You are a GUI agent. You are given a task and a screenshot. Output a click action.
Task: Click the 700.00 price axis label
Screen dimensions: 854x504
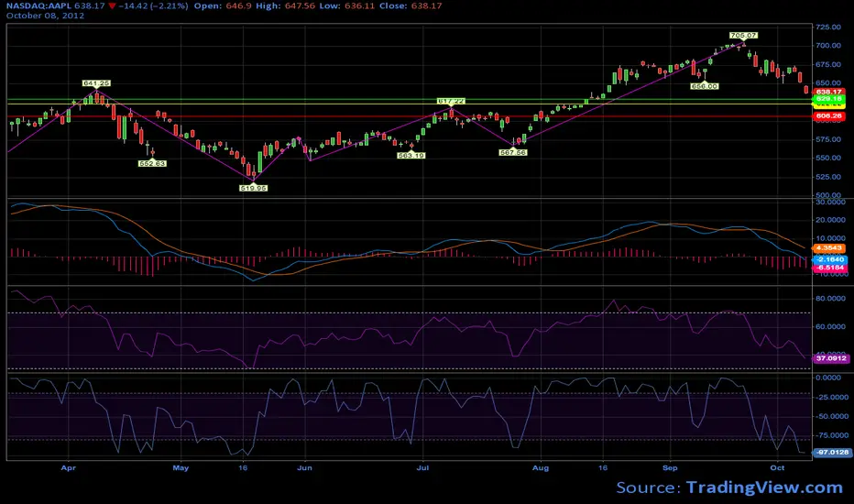pyautogui.click(x=827, y=46)
